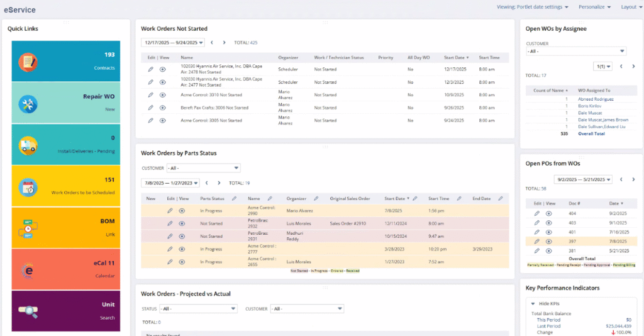
Task: Click the Repair WO wrench icon
Action: tap(28, 103)
